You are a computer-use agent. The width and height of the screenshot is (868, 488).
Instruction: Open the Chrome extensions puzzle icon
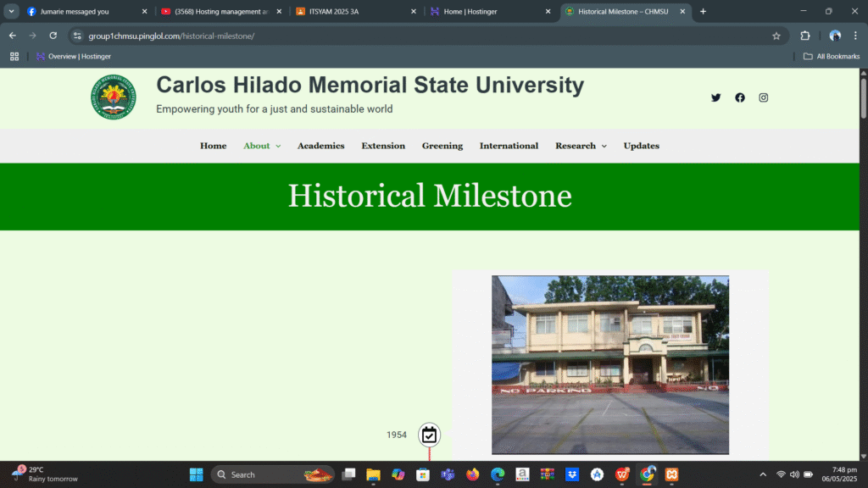click(805, 36)
